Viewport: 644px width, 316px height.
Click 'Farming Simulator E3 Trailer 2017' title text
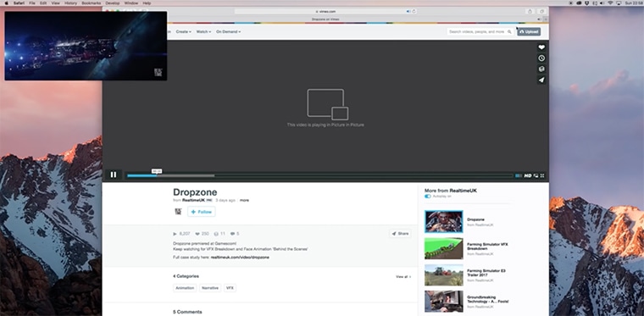pyautogui.click(x=486, y=273)
